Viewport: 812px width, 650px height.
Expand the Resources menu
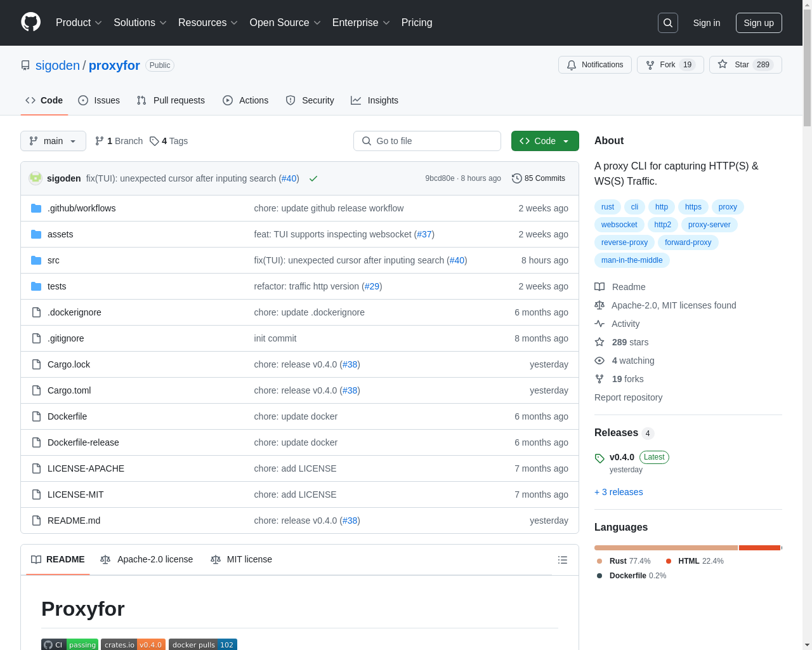(208, 23)
